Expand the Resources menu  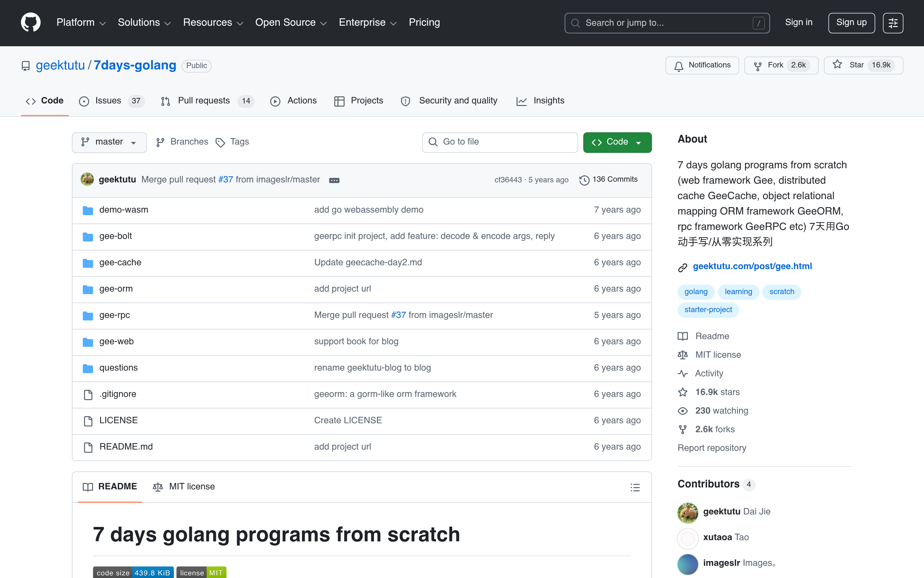[x=213, y=22]
